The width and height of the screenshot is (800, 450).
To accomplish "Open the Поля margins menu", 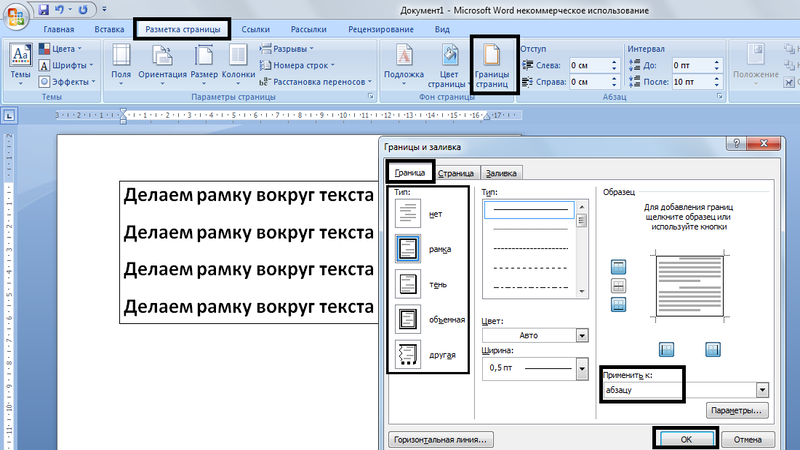I will pyautogui.click(x=121, y=64).
